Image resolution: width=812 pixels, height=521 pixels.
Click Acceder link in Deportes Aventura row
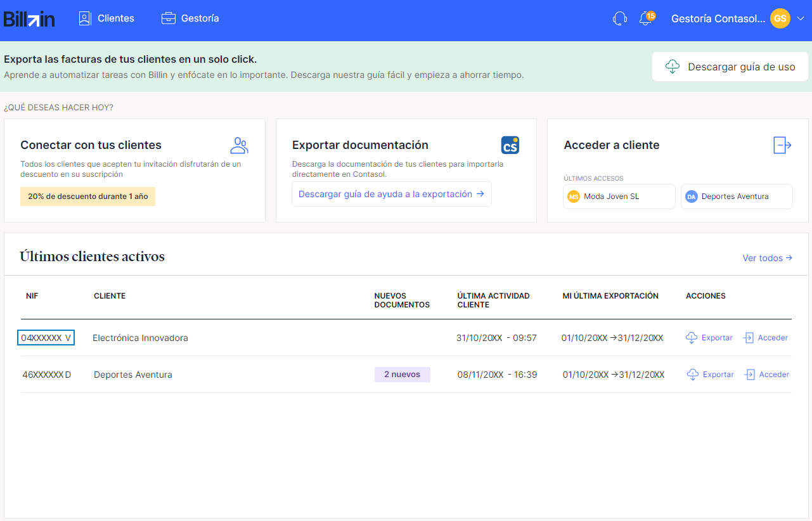coord(774,375)
